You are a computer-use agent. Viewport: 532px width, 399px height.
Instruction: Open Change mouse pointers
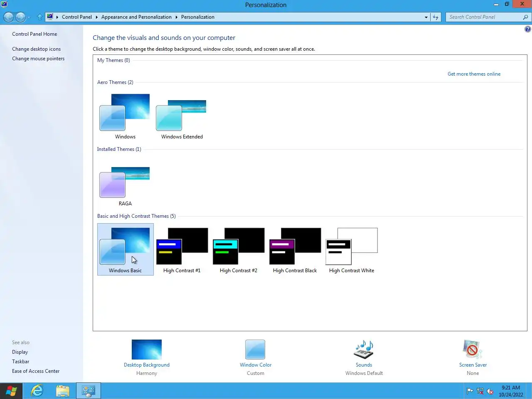click(38, 59)
